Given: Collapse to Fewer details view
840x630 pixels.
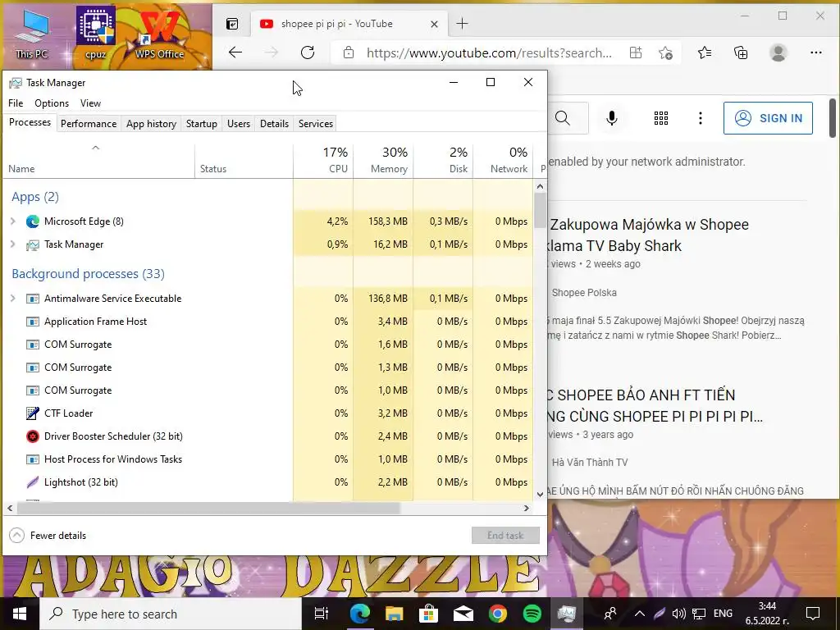Looking at the screenshot, I should click(x=48, y=535).
